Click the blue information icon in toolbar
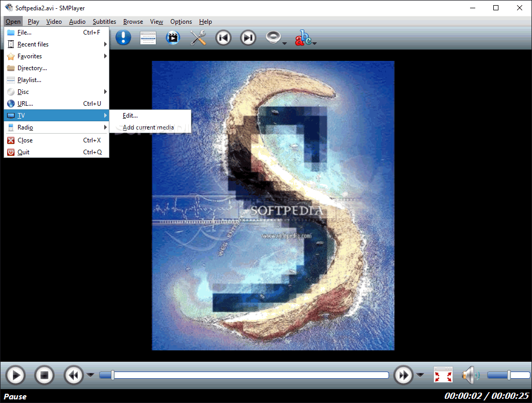This screenshot has height=403, width=532. click(x=123, y=37)
